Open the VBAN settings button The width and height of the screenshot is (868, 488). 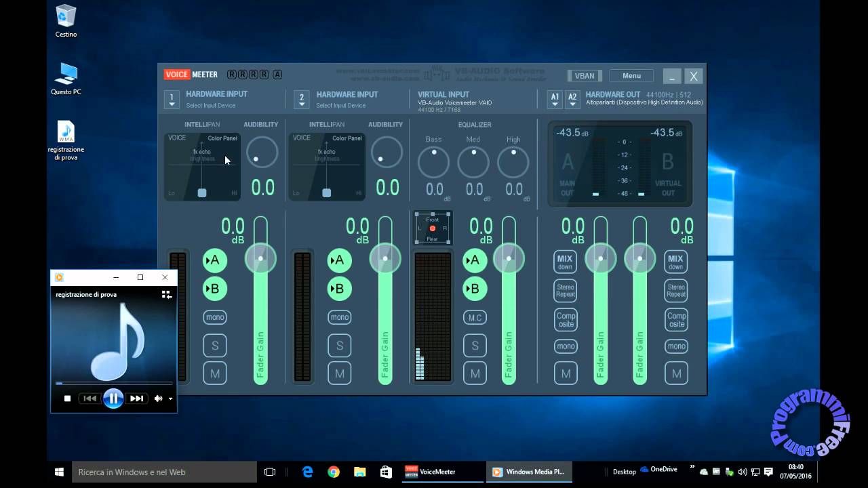pyautogui.click(x=585, y=76)
